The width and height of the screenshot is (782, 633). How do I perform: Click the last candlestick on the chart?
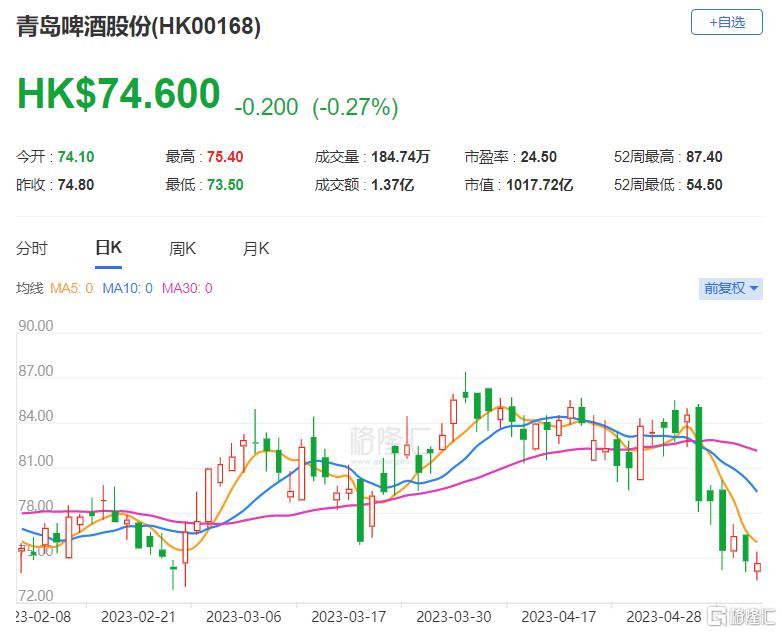pos(757,567)
